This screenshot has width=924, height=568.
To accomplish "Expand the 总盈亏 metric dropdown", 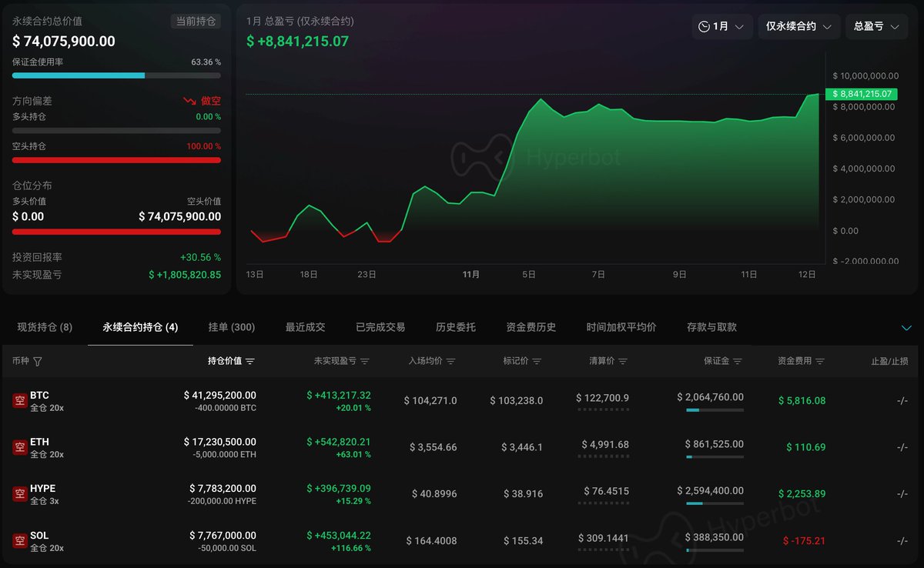I will (876, 27).
